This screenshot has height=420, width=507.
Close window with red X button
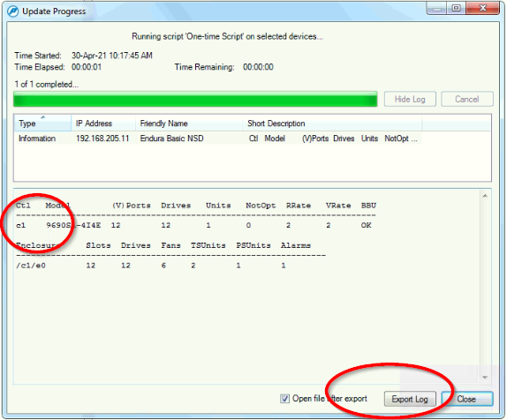[483, 9]
